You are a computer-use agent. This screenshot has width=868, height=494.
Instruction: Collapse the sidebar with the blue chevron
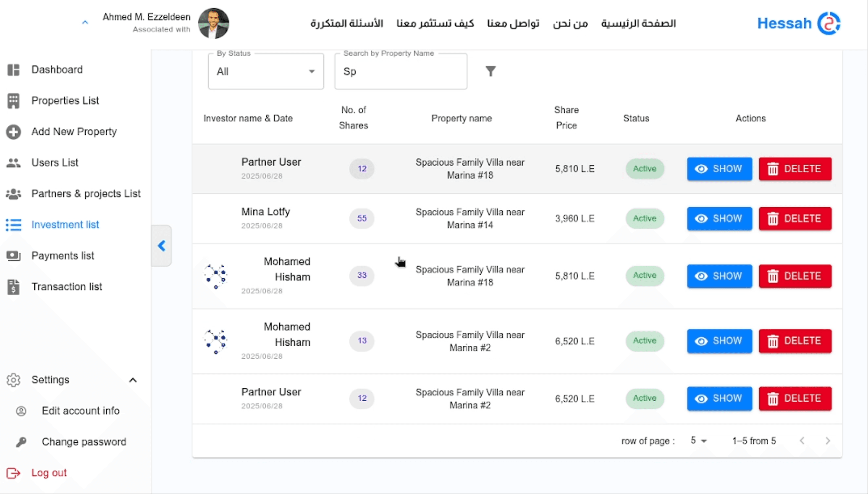point(162,246)
